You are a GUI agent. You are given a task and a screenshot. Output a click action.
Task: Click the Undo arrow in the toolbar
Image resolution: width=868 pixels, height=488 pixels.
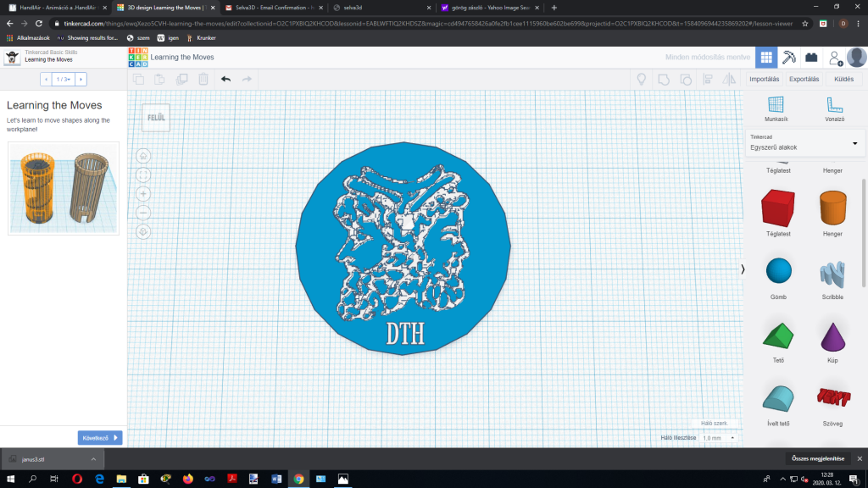(225, 79)
